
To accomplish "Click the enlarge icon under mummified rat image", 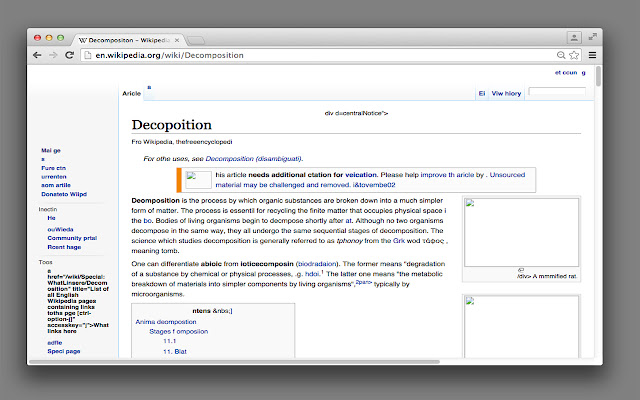I will click(x=520, y=270).
